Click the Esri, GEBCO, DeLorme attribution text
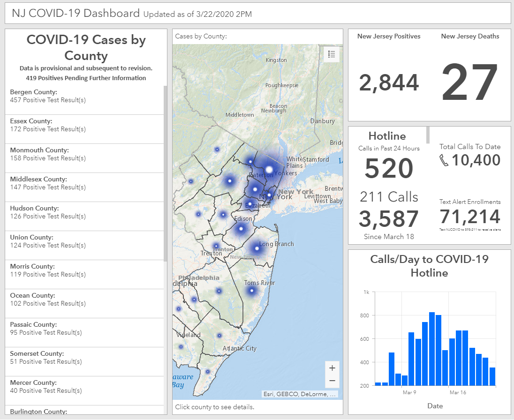 click(300, 394)
